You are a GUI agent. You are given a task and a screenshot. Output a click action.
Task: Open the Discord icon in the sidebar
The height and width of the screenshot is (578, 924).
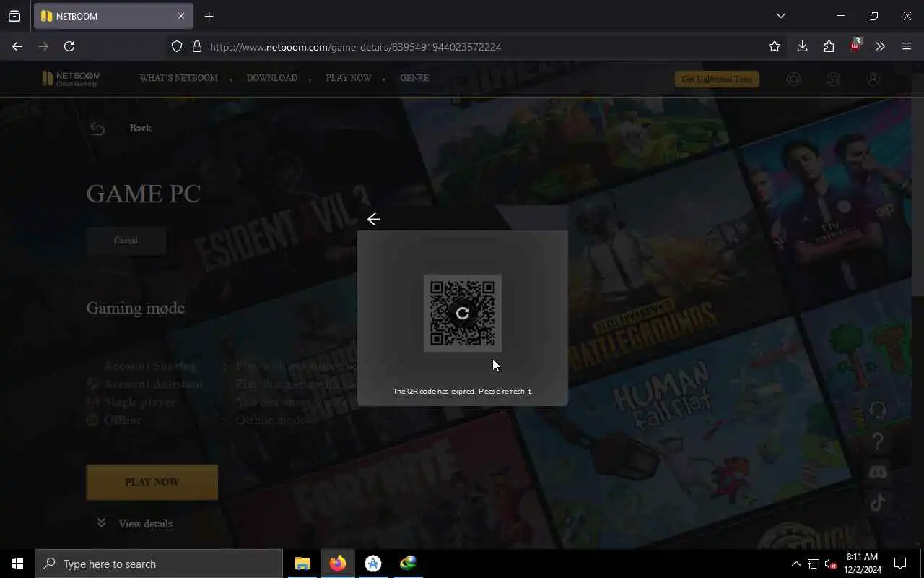878,472
